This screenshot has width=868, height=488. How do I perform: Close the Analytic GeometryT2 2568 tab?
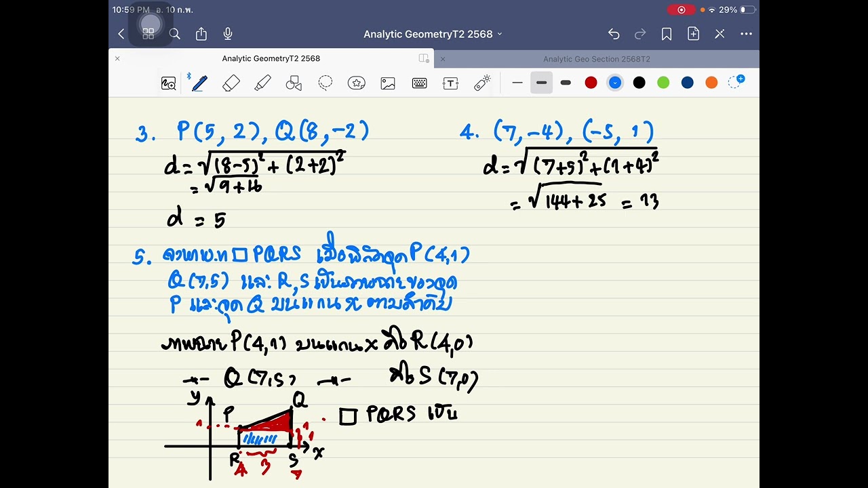pyautogui.click(x=117, y=59)
